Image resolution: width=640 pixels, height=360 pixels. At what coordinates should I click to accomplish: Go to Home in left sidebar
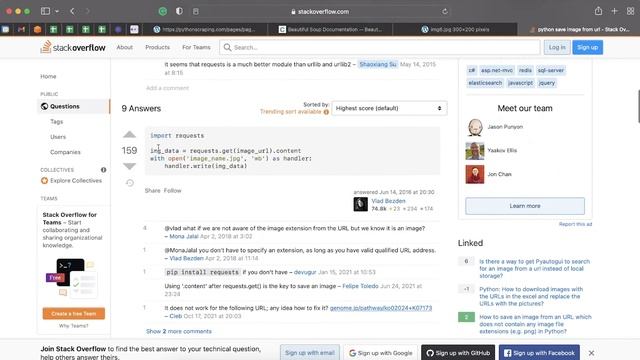(48, 76)
